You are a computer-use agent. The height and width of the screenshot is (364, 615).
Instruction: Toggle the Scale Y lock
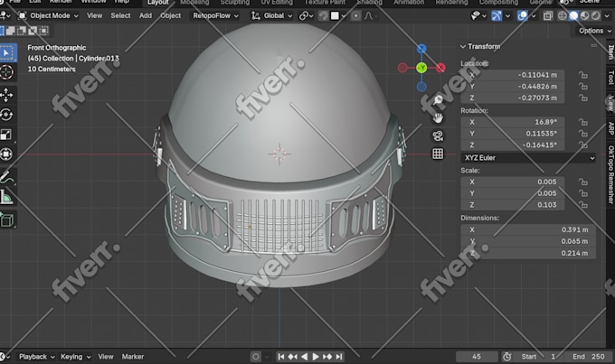tap(583, 193)
